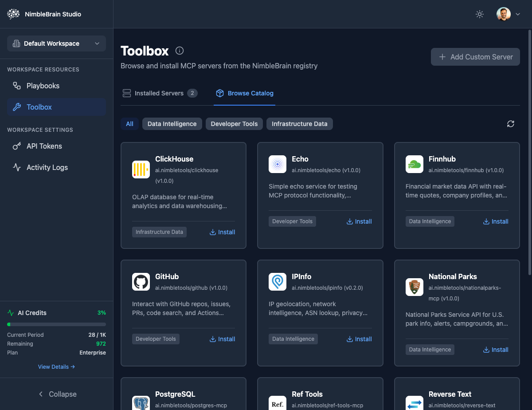Collapse the sidebar
532x410 pixels.
[57, 394]
